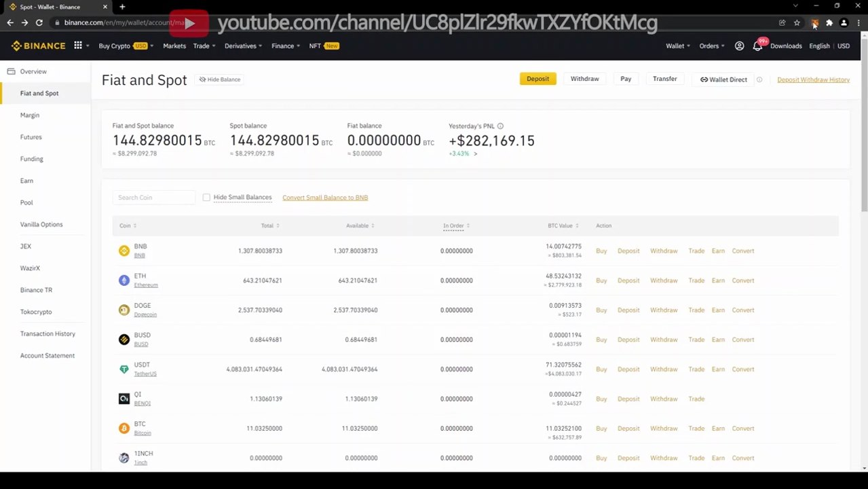Screen dimensions: 868x489
Task: Click the BTC coin icon
Action: pos(124,429)
